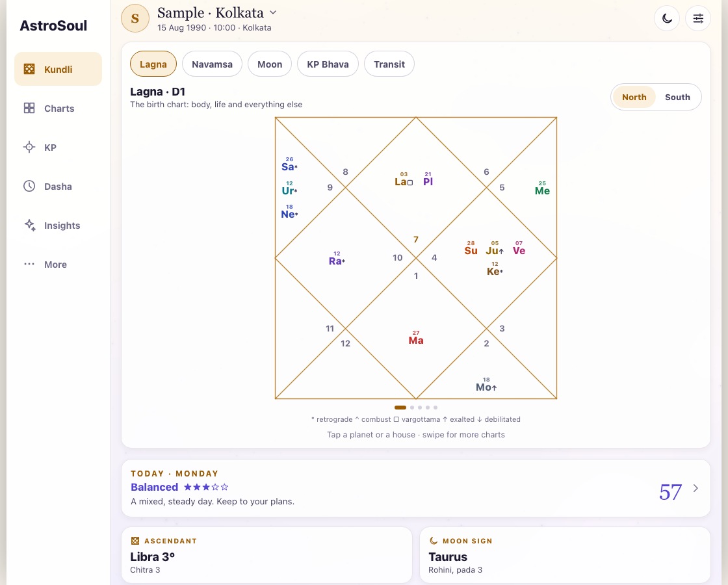Screen dimensions: 728x585
Task: Go to third chart pagination dot
Action: [420, 408]
